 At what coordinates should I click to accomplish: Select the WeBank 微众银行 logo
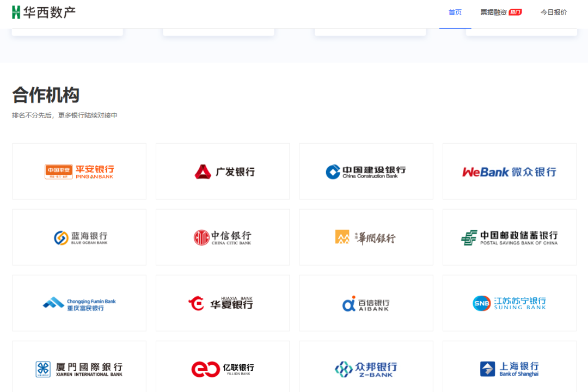point(509,171)
